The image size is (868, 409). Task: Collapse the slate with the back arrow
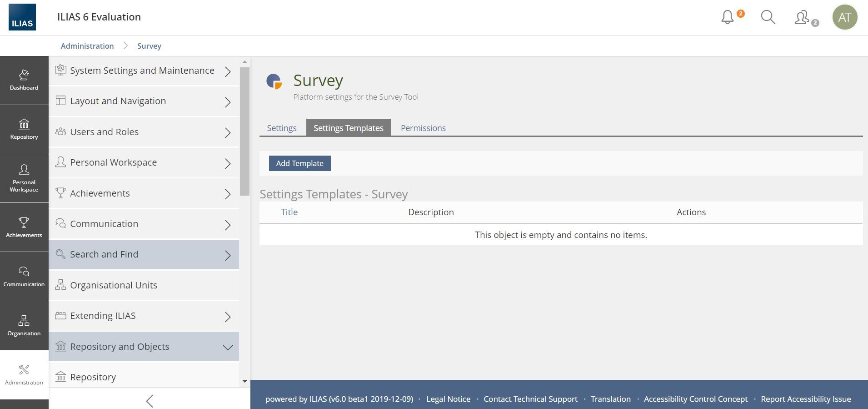[x=150, y=401]
